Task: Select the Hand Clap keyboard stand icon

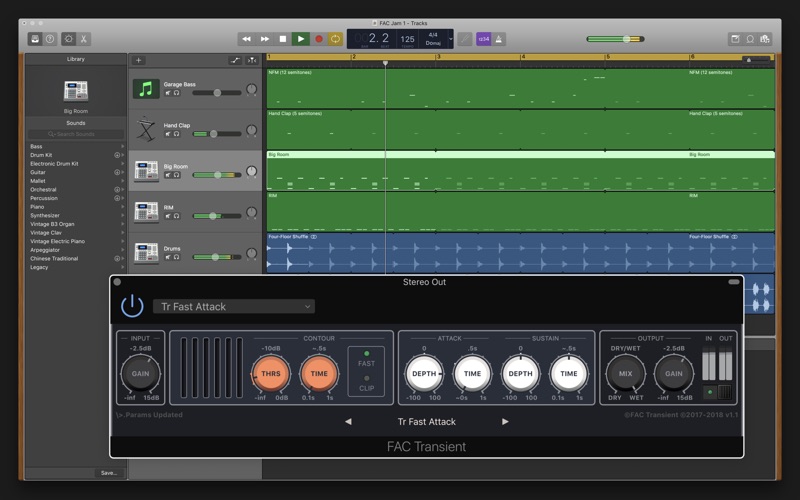Action: point(146,130)
